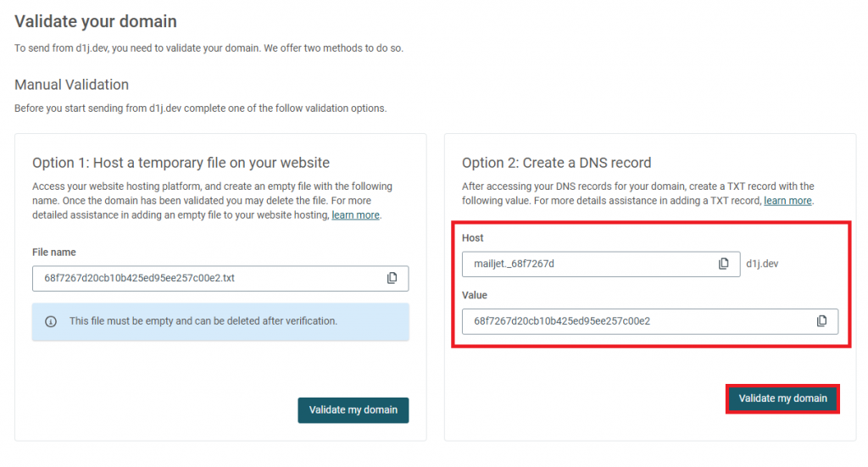The width and height of the screenshot is (868, 467).
Task: Click the file must be empty notice text
Action: click(203, 321)
